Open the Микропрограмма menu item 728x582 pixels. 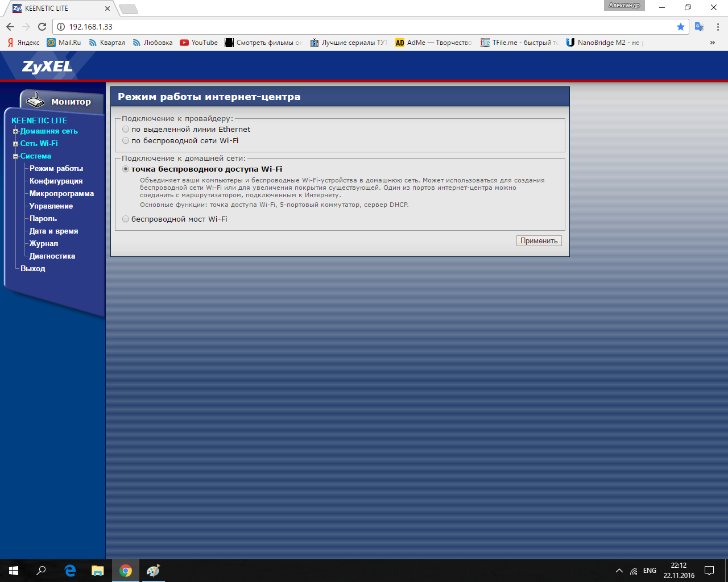click(x=61, y=194)
